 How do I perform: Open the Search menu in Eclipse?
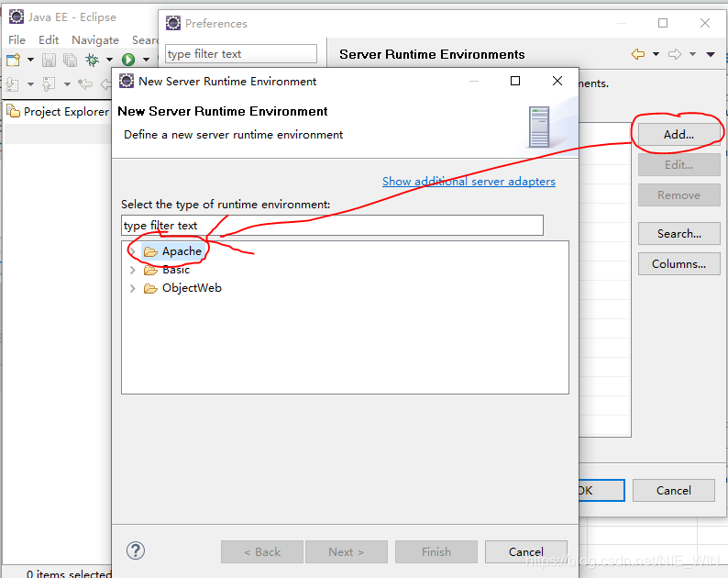[x=145, y=40]
